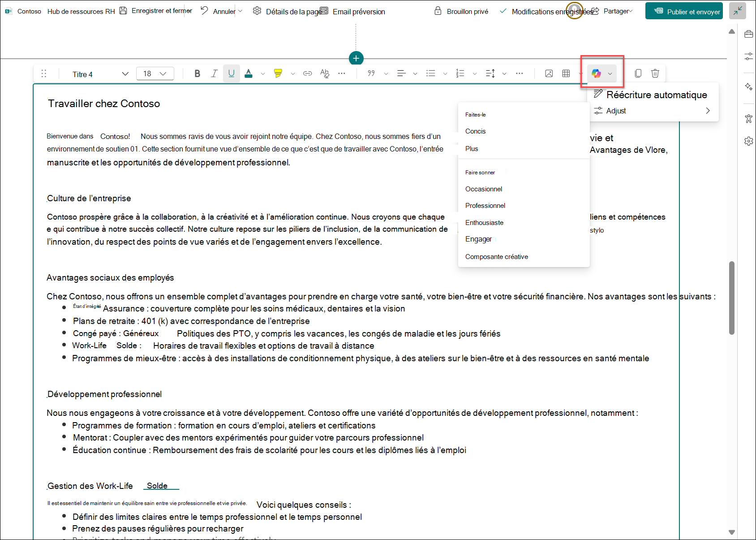Click the Travailler chez Contoso heading

104,104
